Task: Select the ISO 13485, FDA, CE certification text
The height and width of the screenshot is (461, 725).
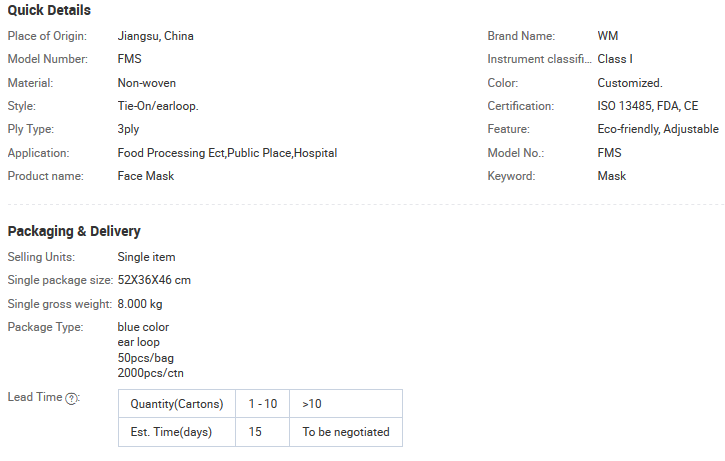Action: [647, 106]
